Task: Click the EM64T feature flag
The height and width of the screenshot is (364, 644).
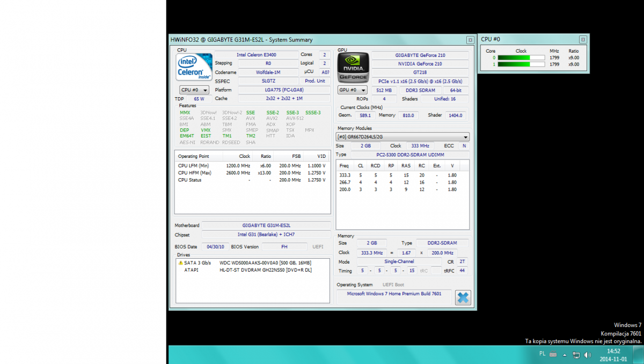Action: click(x=187, y=136)
